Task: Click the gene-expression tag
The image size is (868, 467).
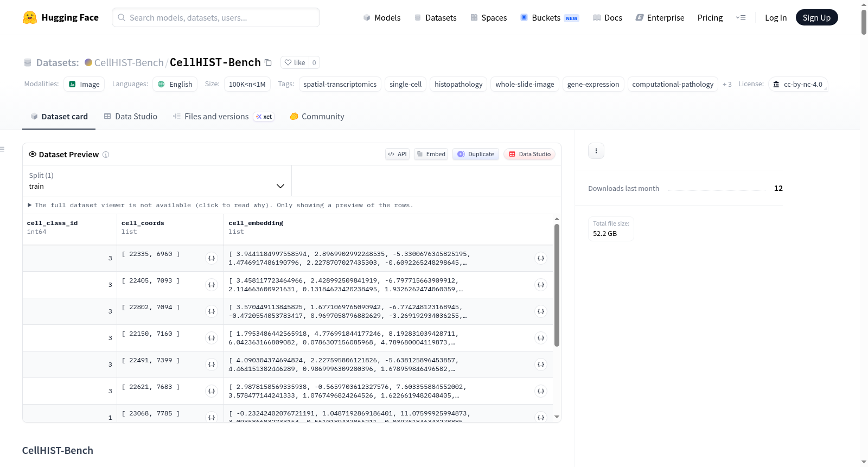Action: (593, 84)
